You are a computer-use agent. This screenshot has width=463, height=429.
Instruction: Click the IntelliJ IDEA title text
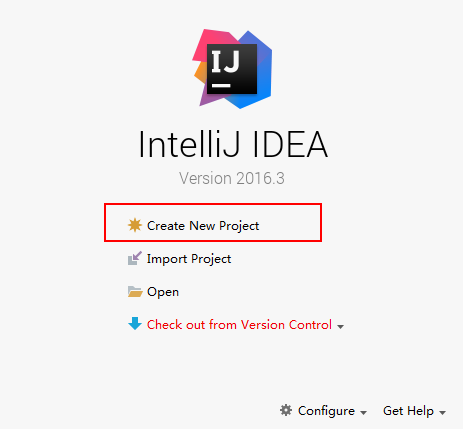click(233, 144)
